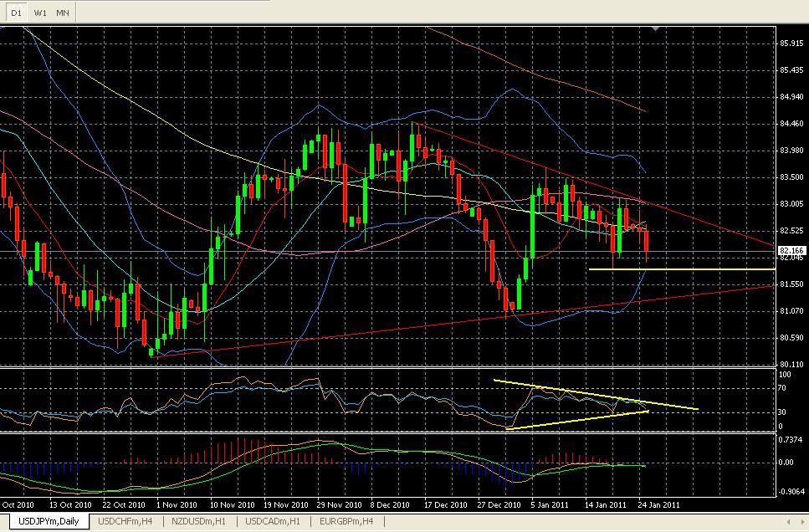Click the 24 Jan 2011 date label
The width and height of the screenshot is (809, 532).
coord(659,504)
